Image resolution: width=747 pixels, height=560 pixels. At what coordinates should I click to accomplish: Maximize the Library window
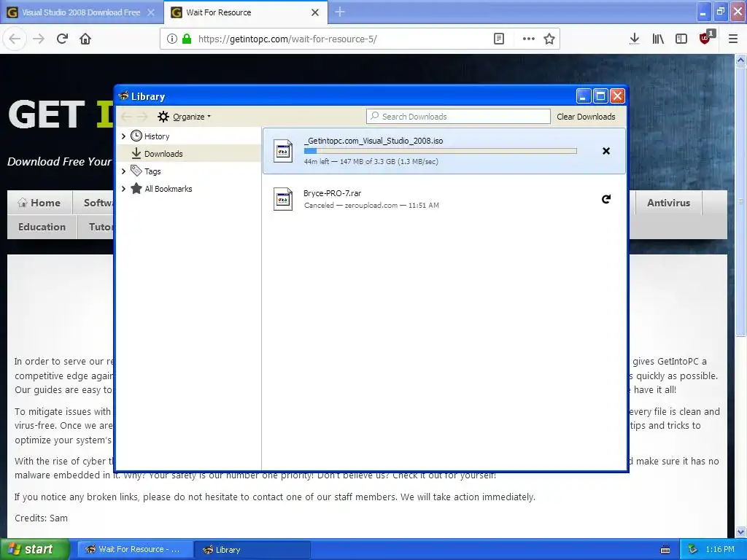pyautogui.click(x=600, y=96)
